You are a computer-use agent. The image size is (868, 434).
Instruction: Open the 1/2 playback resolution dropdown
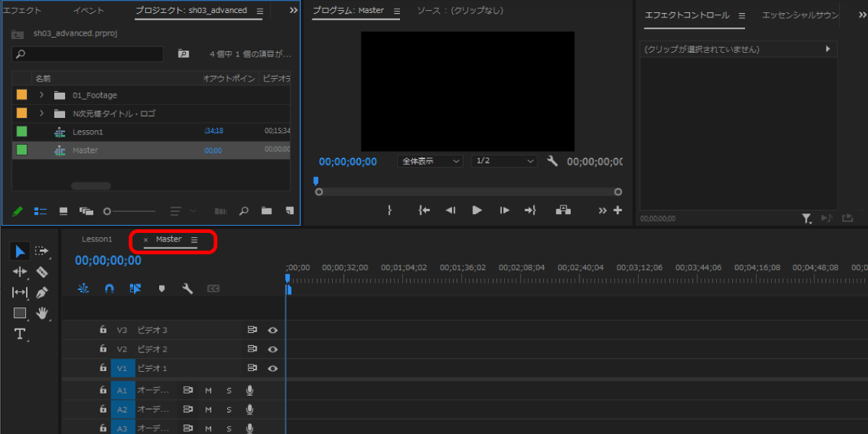point(504,161)
